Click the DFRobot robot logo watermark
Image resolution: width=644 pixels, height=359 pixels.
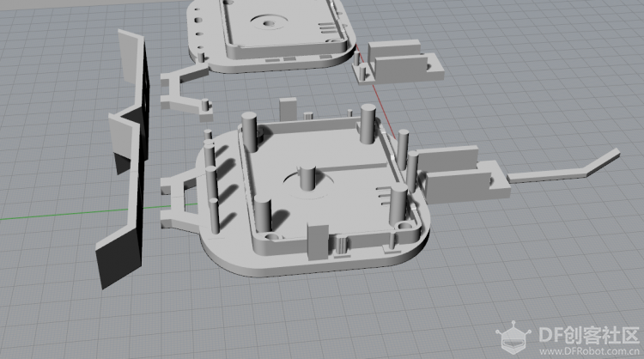pos(512,338)
